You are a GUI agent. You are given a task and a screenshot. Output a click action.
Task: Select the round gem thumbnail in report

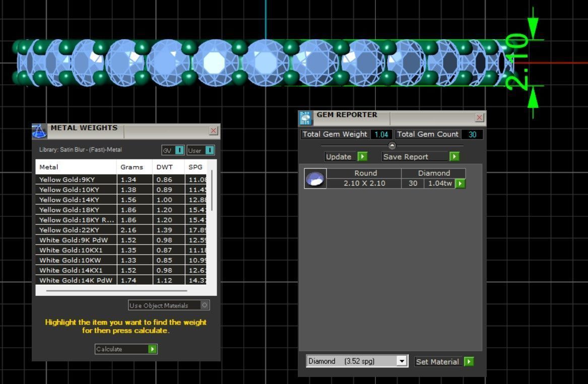315,178
